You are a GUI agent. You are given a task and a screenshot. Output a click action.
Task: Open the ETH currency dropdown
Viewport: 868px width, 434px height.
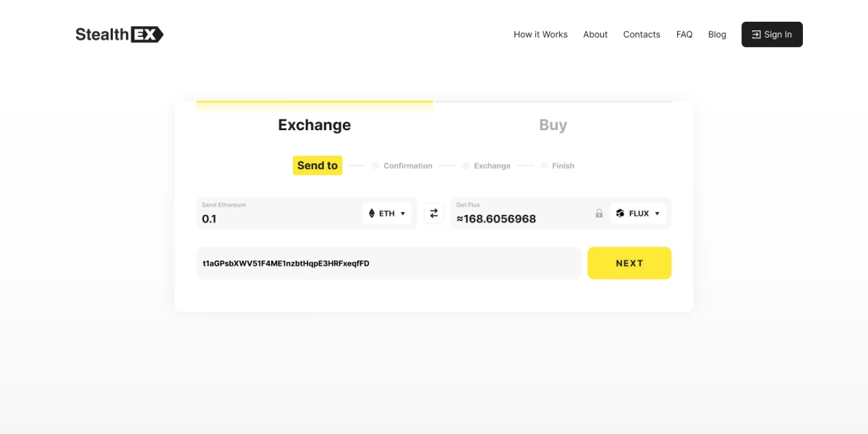(387, 213)
